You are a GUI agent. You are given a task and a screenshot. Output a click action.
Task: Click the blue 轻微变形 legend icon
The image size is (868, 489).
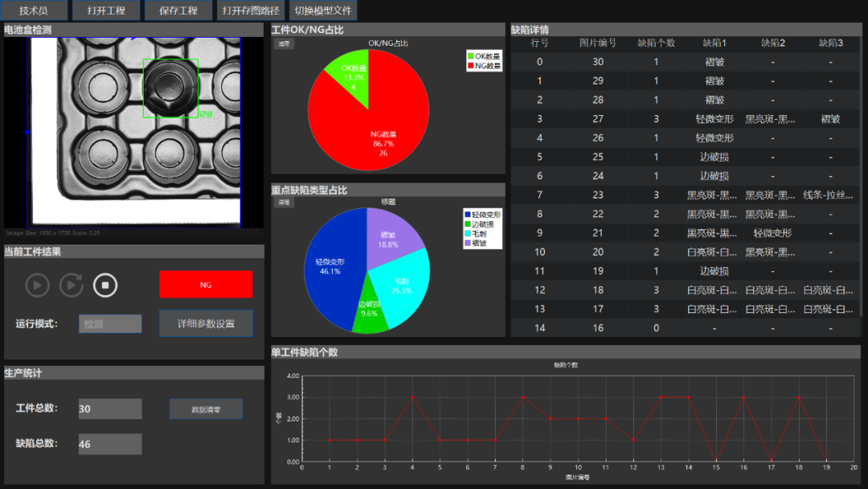tap(468, 215)
